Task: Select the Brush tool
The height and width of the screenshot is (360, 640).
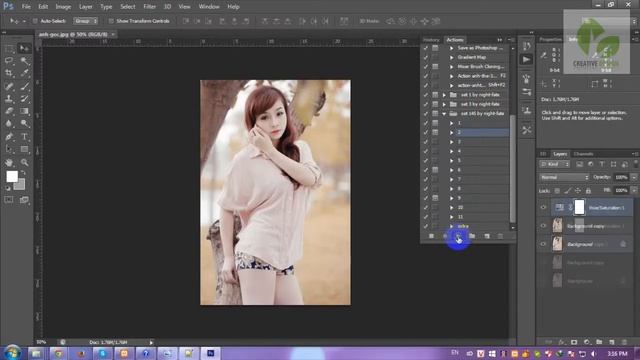Action: (24, 86)
